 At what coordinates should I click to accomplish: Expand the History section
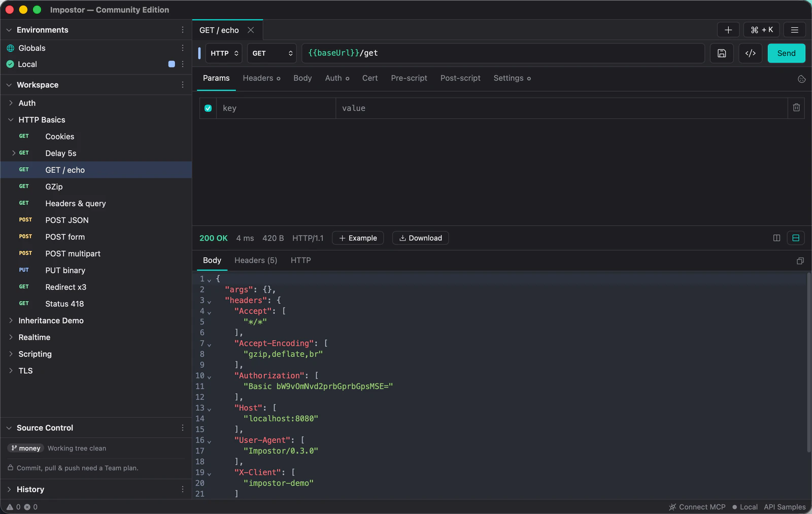pyautogui.click(x=9, y=489)
